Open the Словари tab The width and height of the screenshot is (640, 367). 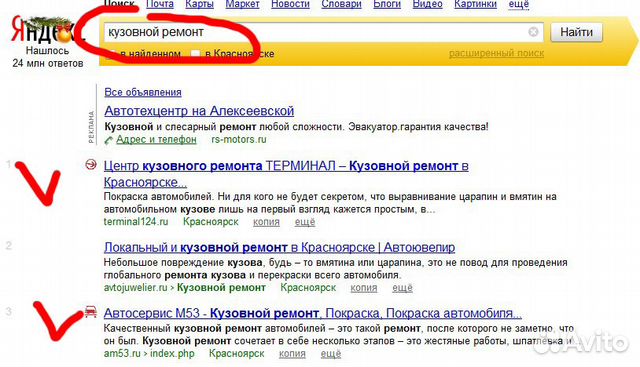pos(341,4)
